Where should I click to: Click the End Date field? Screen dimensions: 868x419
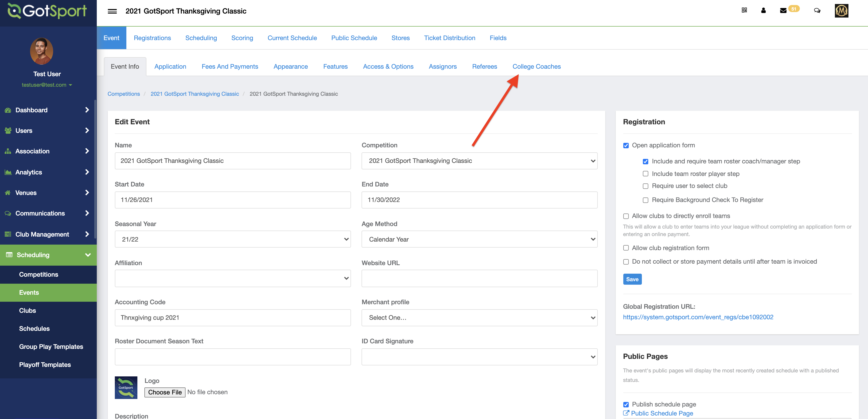click(479, 200)
